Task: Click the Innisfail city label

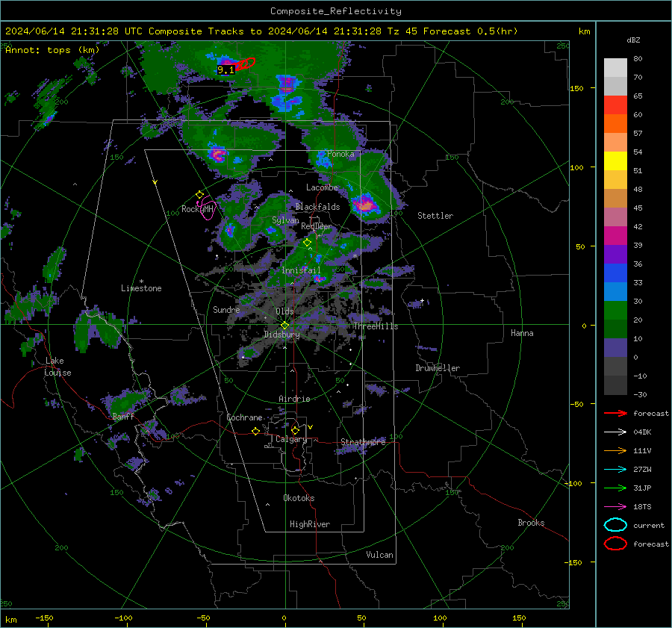Action: click(301, 270)
